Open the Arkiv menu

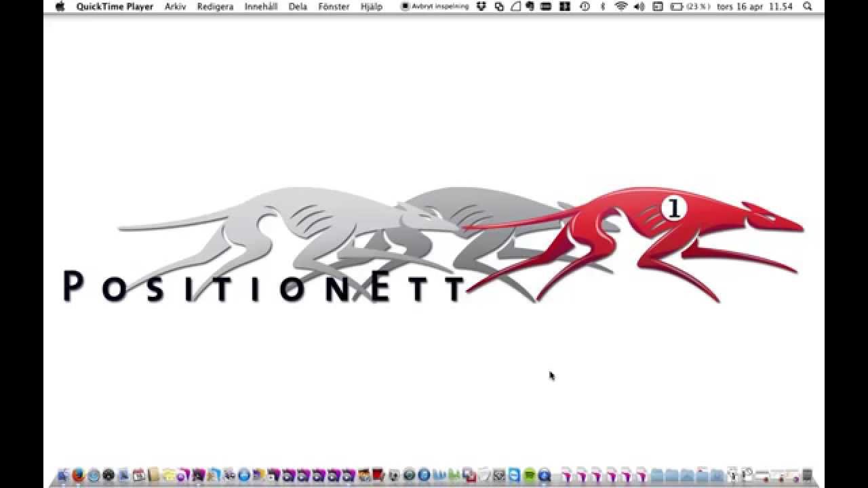coord(175,6)
